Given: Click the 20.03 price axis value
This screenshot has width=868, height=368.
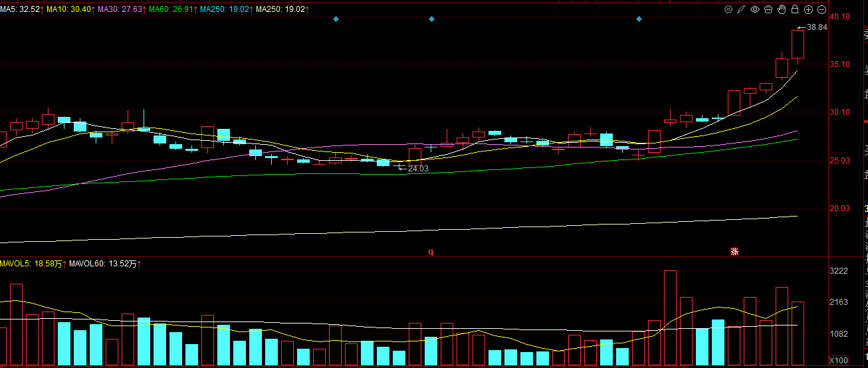Looking at the screenshot, I should coord(840,209).
